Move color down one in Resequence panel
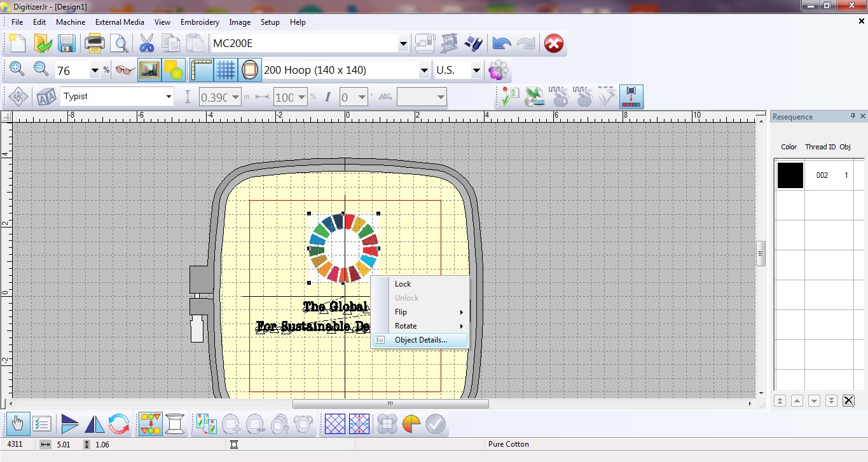This screenshot has height=462, width=868. tap(814, 400)
